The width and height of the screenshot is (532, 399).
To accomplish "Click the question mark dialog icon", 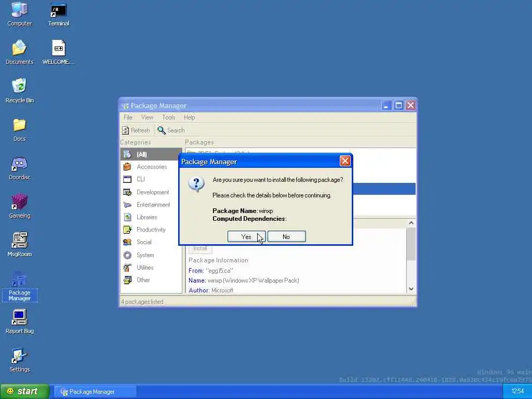I will pyautogui.click(x=196, y=184).
